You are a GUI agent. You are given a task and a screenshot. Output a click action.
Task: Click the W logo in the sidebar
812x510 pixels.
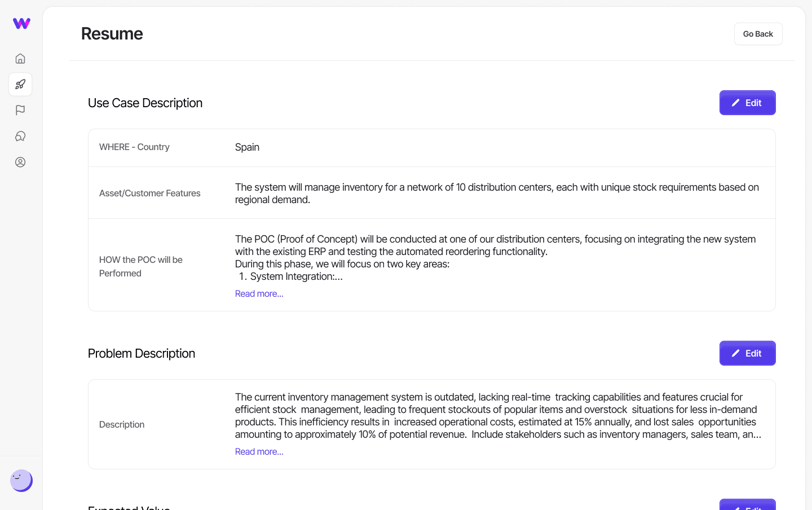(x=21, y=23)
